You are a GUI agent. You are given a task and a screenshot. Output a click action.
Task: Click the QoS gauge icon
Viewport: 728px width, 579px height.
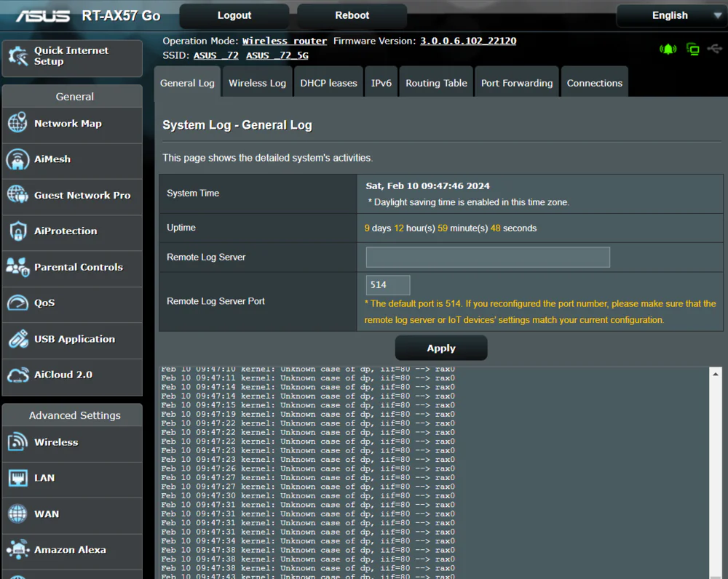[x=17, y=303]
